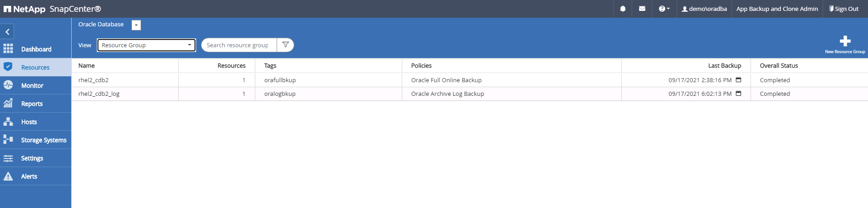Click resource count for rhel2_cdb2_log row
868x208 pixels.
click(244, 94)
